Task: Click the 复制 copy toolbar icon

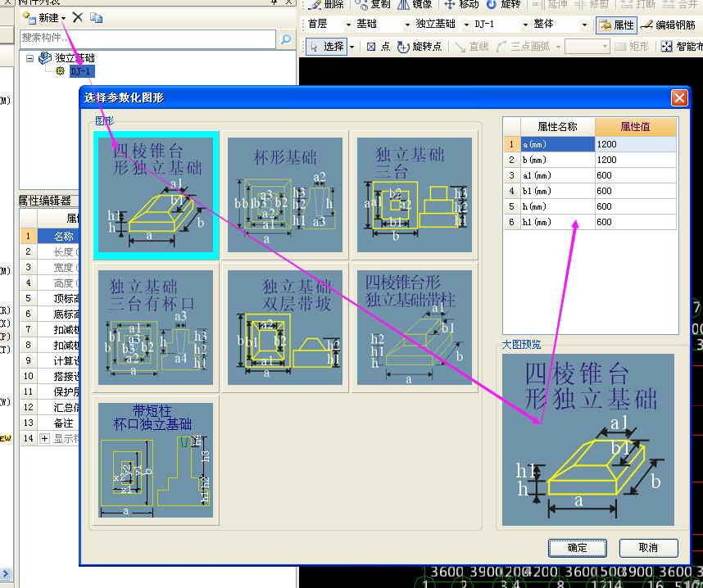Action: click(373, 4)
